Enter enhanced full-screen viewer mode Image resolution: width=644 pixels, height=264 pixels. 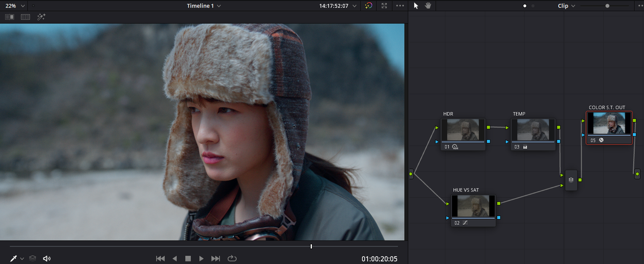[384, 6]
